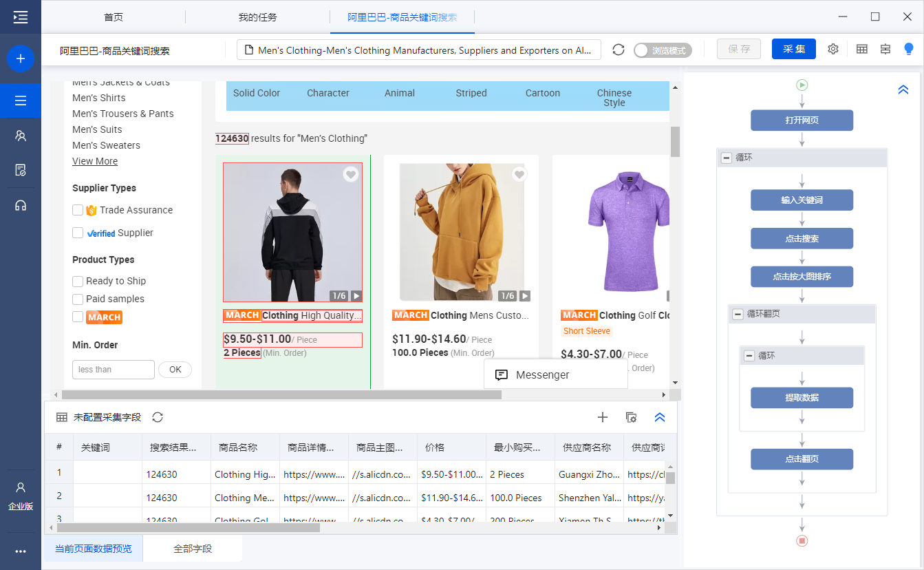
Task: Click the blue plus new task button
Action: point(21,59)
